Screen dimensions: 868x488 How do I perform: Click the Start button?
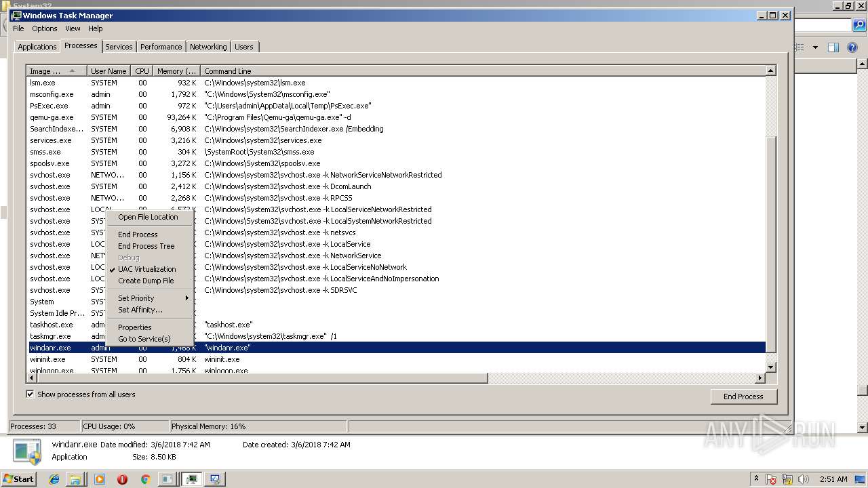tap(19, 479)
